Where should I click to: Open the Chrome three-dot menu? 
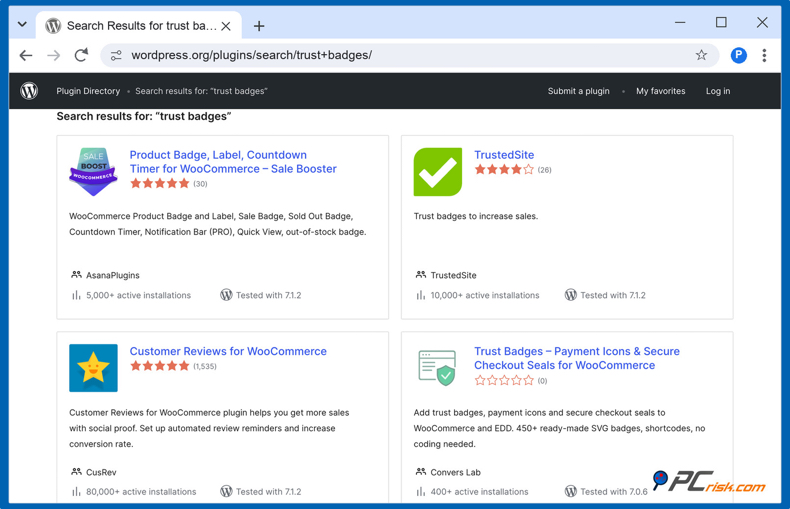[764, 55]
